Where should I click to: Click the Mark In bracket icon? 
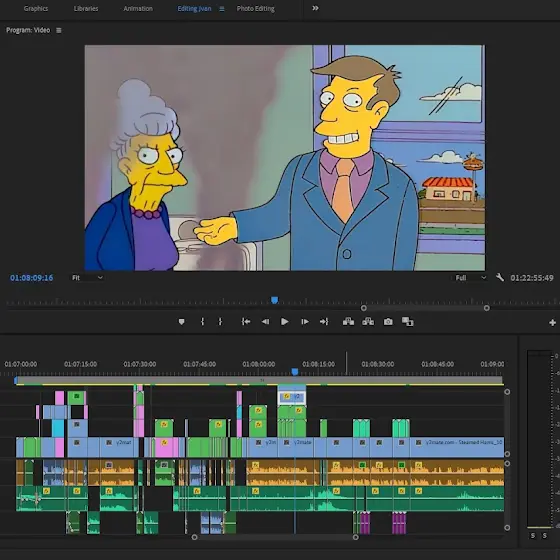click(x=202, y=322)
